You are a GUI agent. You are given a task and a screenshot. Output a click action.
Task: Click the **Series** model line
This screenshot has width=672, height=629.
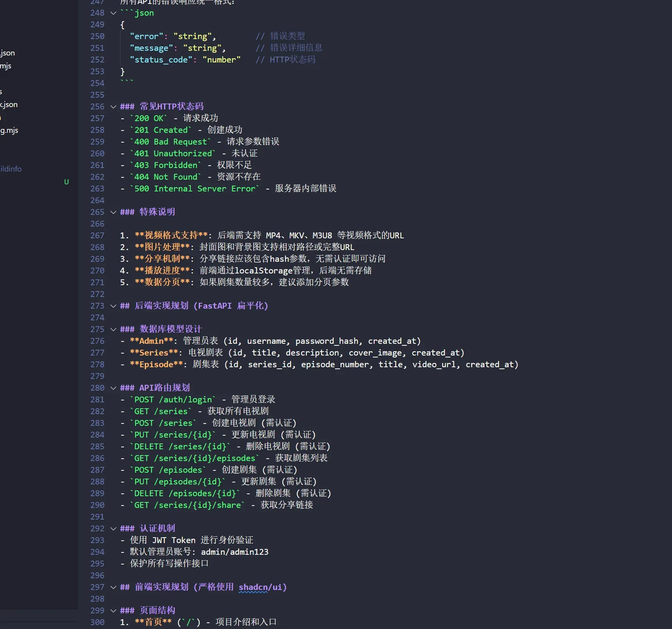click(292, 353)
